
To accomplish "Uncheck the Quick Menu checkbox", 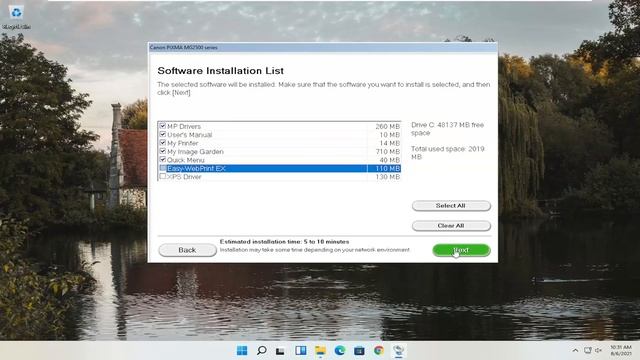I will coord(162,160).
